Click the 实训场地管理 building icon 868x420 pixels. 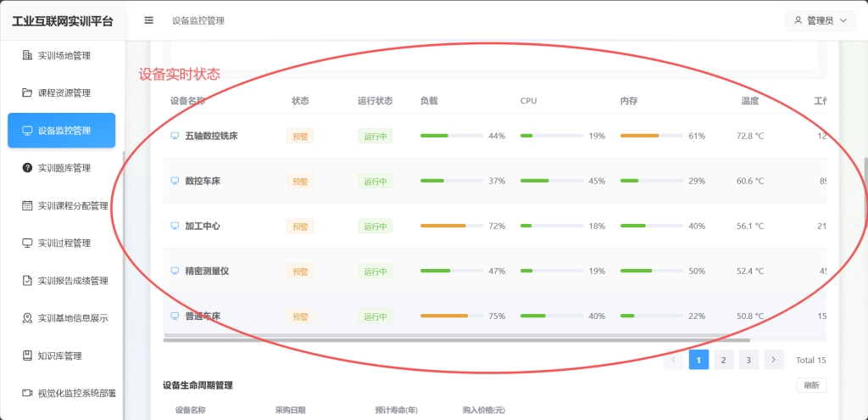coord(27,55)
